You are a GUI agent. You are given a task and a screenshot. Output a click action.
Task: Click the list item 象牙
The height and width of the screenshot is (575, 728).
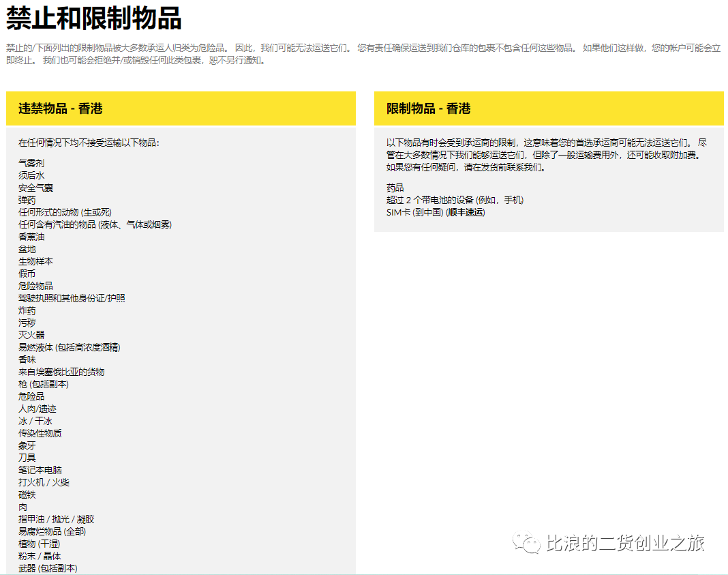27,445
